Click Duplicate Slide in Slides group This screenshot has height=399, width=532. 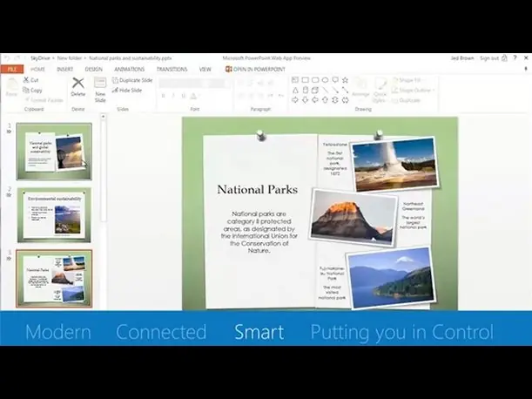coord(132,80)
